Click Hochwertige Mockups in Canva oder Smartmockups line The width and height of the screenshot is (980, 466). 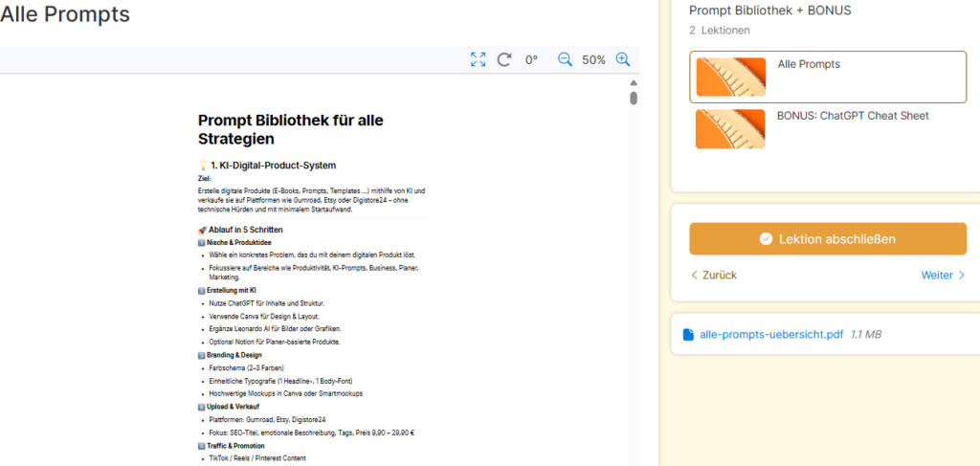tap(285, 393)
